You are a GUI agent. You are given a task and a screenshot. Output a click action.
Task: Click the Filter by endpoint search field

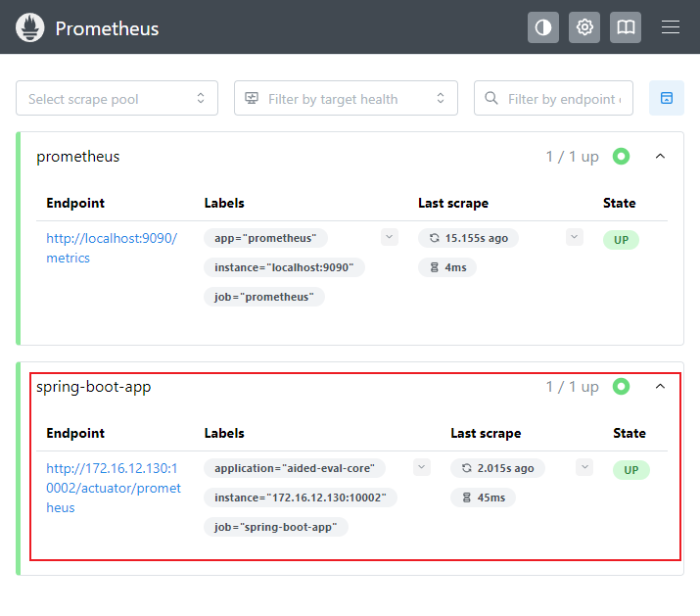pos(561,98)
